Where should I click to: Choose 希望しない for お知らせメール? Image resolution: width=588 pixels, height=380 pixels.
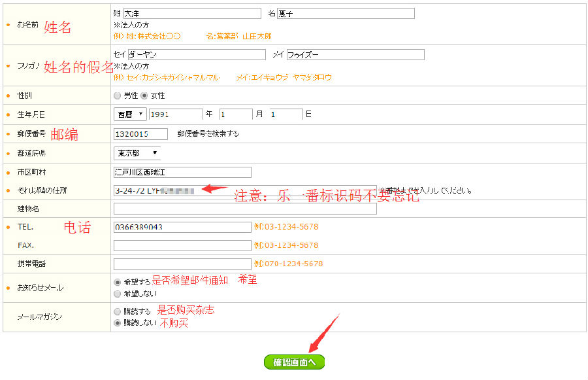coord(118,294)
